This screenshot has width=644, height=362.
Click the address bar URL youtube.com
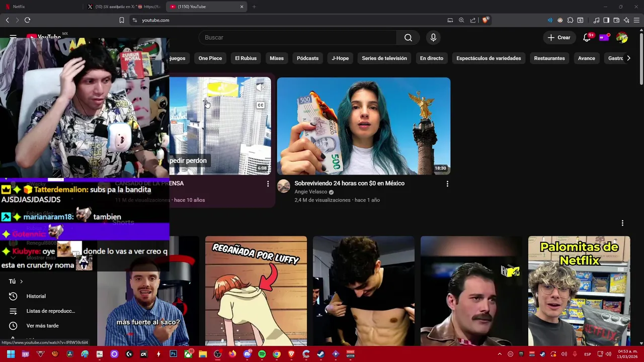point(155,20)
